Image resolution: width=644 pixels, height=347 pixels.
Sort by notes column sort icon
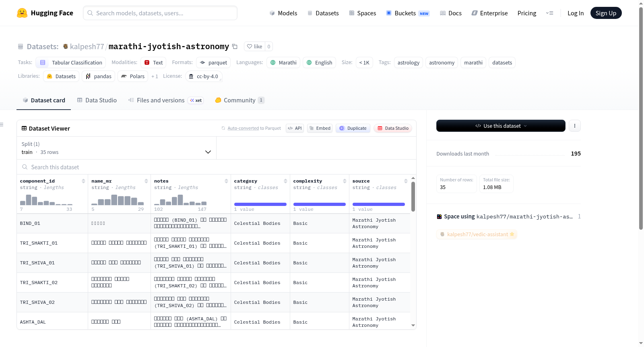click(226, 181)
